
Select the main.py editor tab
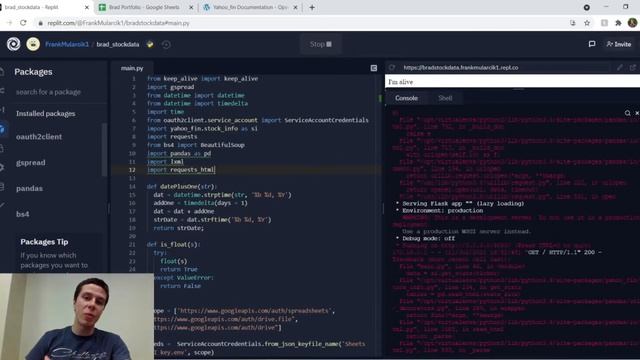tap(132, 68)
